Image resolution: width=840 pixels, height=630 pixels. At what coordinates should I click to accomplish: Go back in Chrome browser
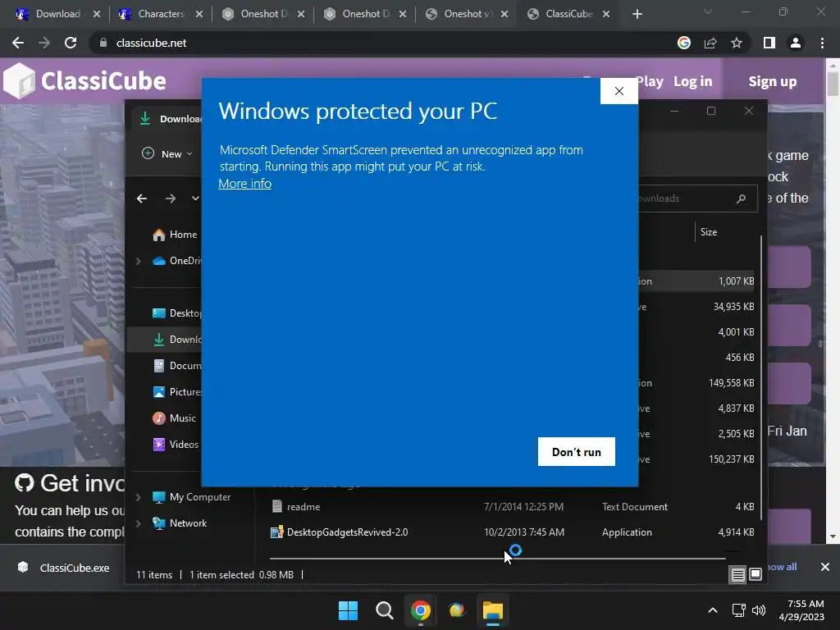(18, 43)
